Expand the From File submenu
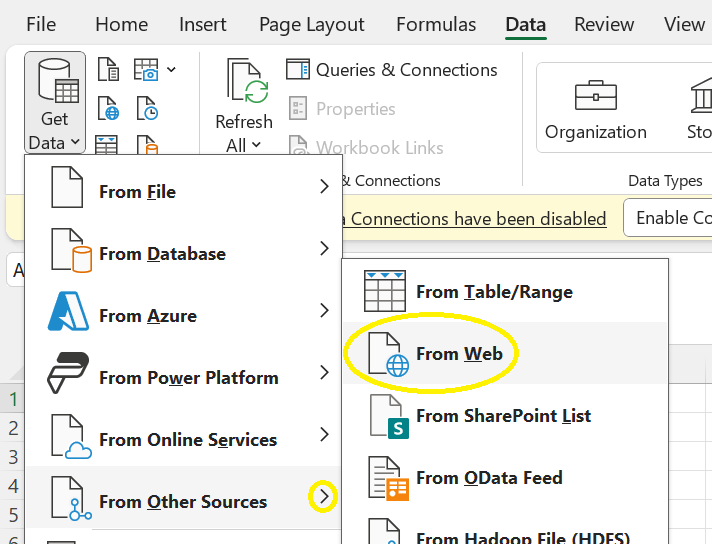The image size is (712, 544). [183, 187]
